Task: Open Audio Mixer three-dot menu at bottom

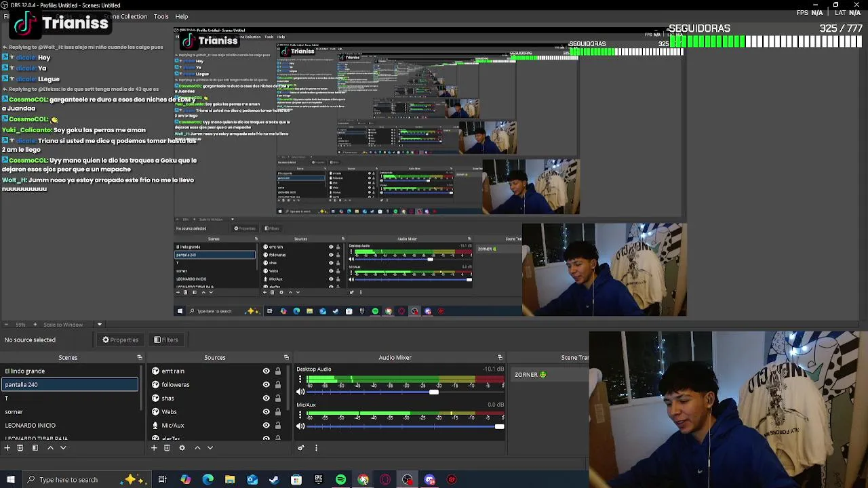Action: pos(316,447)
